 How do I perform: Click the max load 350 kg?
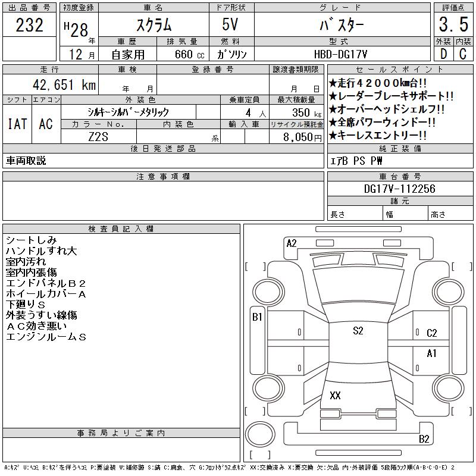point(306,112)
